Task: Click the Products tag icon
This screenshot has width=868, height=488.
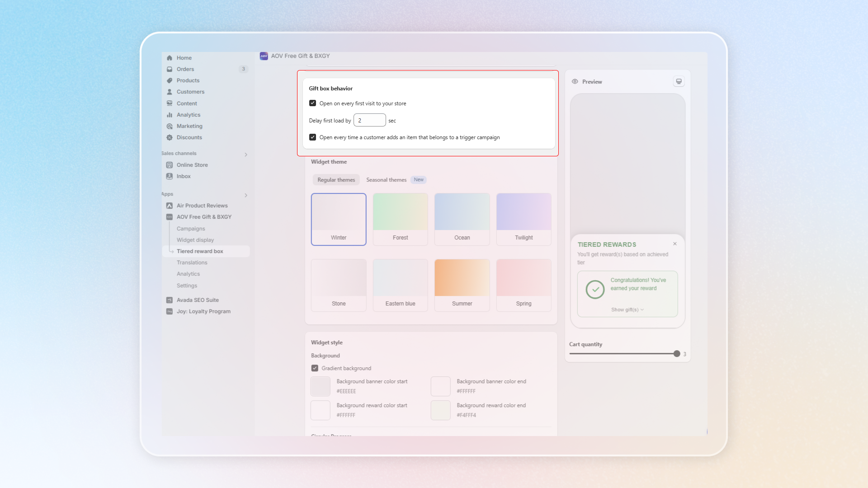Action: coord(170,80)
